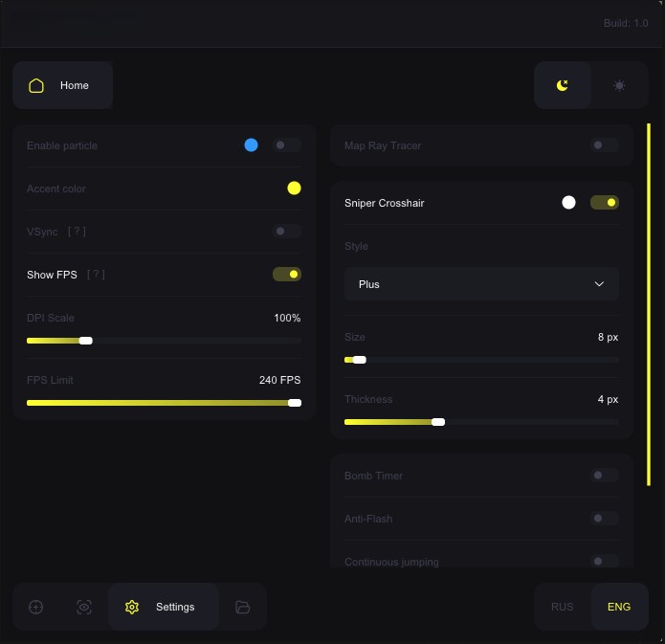Click the Show FPS help question mark
This screenshot has width=665, height=644.
(x=96, y=275)
